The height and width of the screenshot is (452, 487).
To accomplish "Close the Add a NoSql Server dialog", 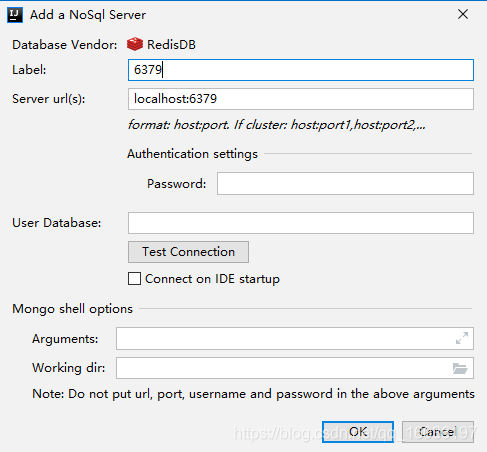I will tap(463, 14).
